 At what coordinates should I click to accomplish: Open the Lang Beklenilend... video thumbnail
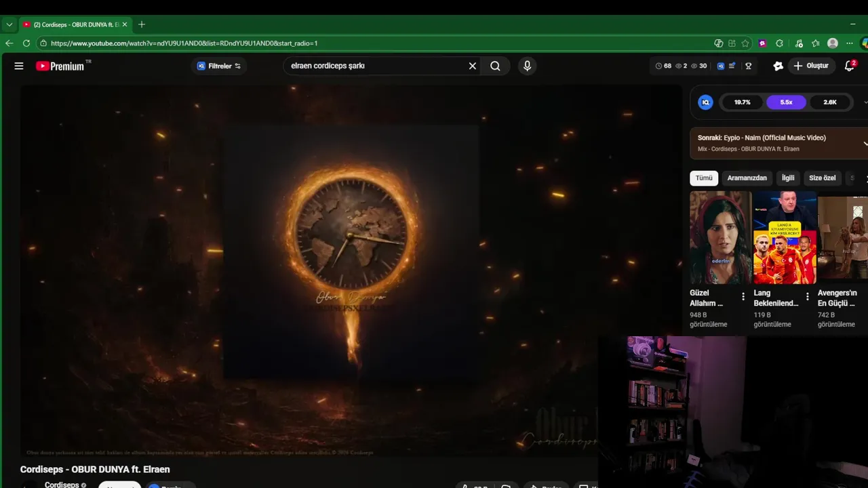[x=785, y=237]
